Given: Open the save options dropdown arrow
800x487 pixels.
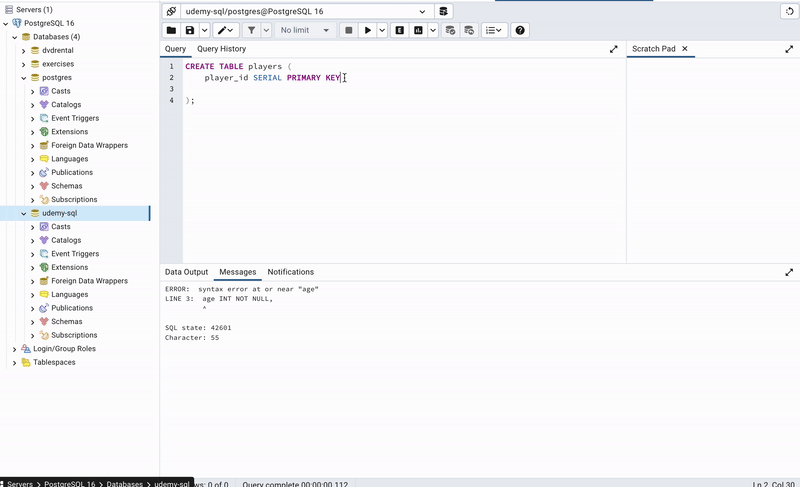Looking at the screenshot, I should click(204, 30).
